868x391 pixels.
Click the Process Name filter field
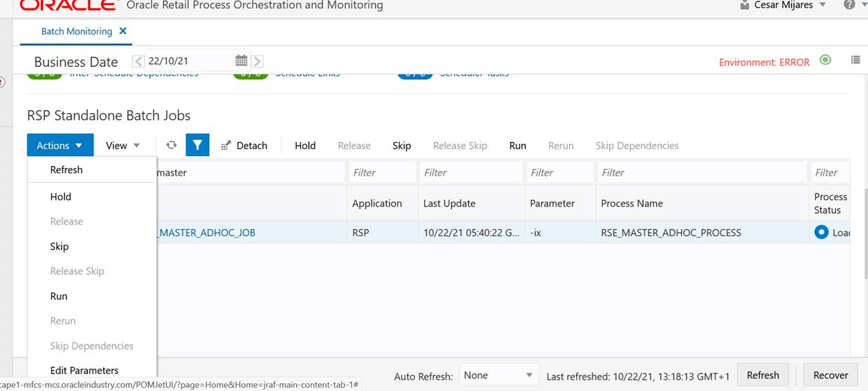click(702, 172)
